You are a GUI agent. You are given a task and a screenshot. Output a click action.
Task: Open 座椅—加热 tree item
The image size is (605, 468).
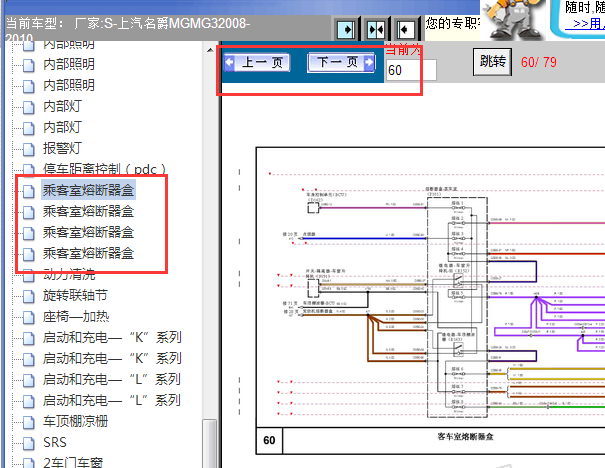[76, 317]
